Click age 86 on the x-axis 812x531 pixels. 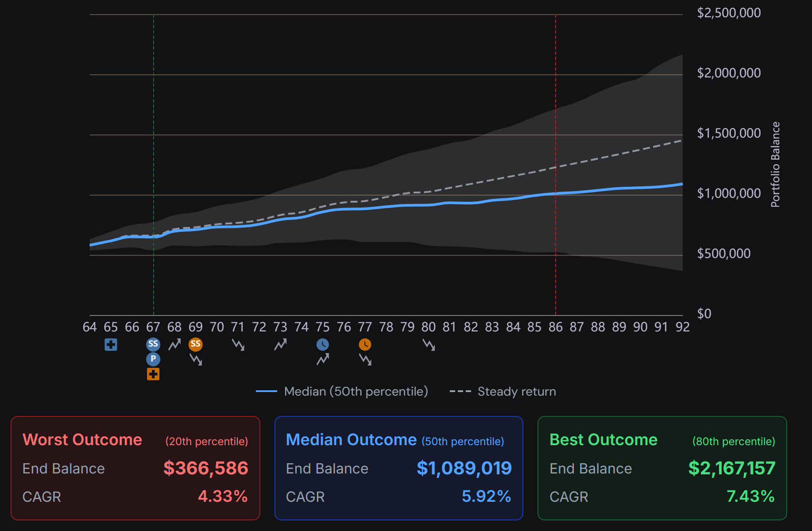(x=556, y=327)
